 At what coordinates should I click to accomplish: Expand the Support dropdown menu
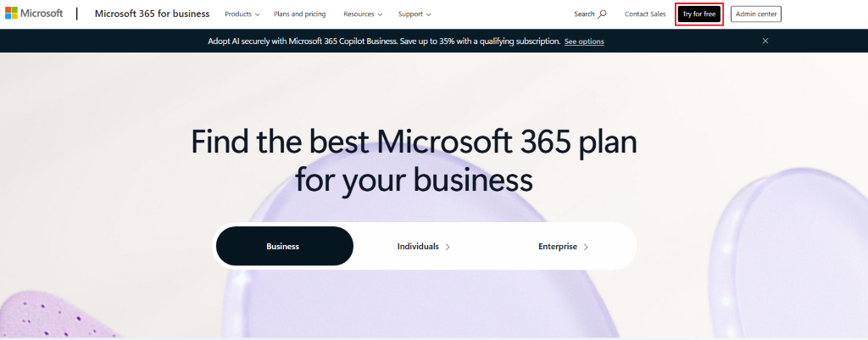pos(415,14)
